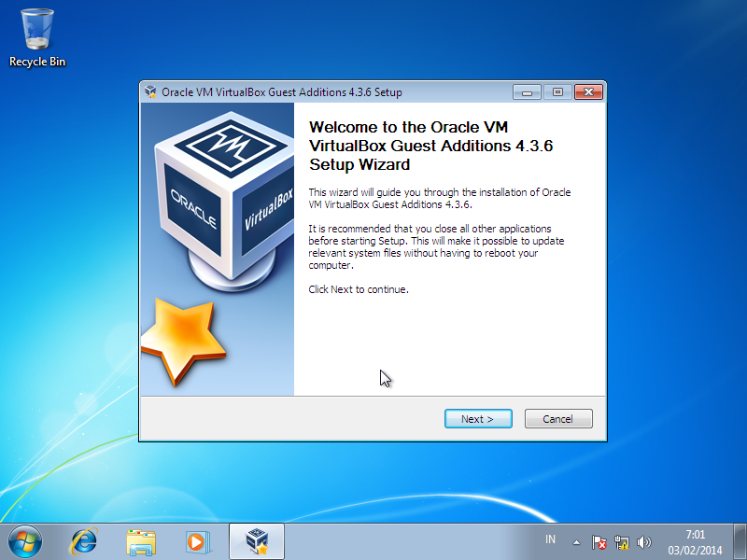This screenshot has width=747, height=560.
Task: Minimize the setup wizard window
Action: [x=527, y=91]
